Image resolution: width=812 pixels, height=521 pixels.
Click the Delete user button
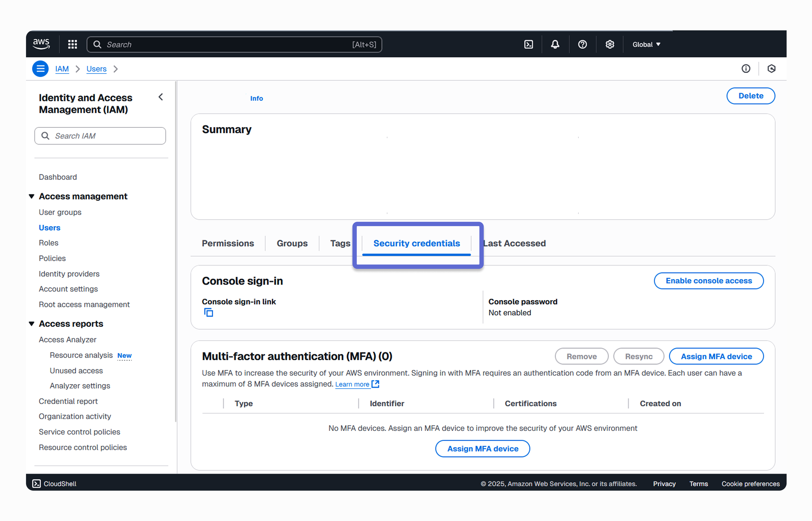pyautogui.click(x=751, y=96)
